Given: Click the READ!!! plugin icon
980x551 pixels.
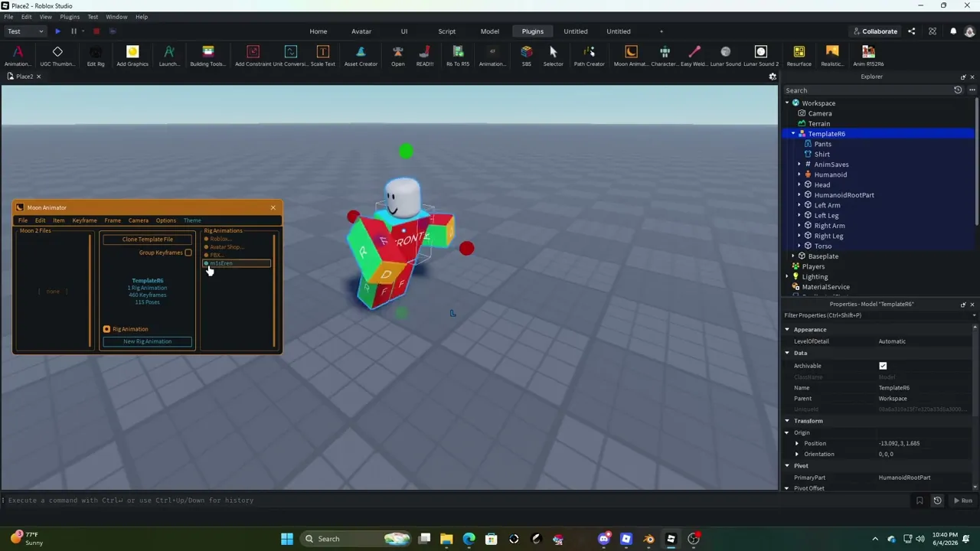Looking at the screenshot, I should (x=425, y=55).
